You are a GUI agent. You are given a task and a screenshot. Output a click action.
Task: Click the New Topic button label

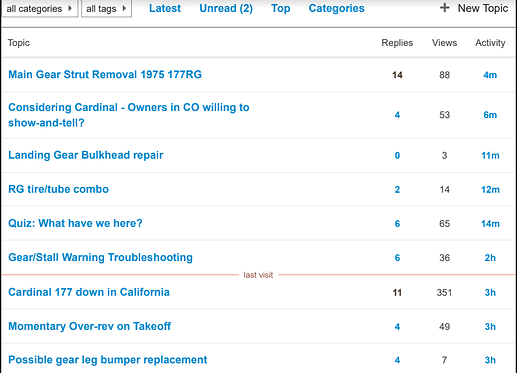click(x=483, y=8)
